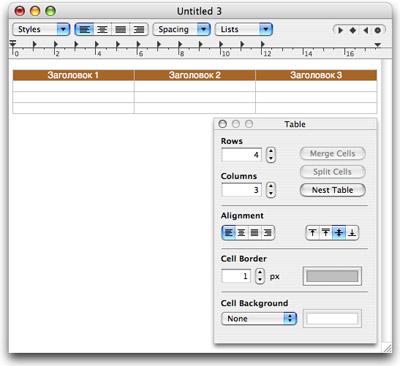Image resolution: width=400 pixels, height=366 pixels.
Task: Click the ruler tab marker at 2
Action: (55, 44)
